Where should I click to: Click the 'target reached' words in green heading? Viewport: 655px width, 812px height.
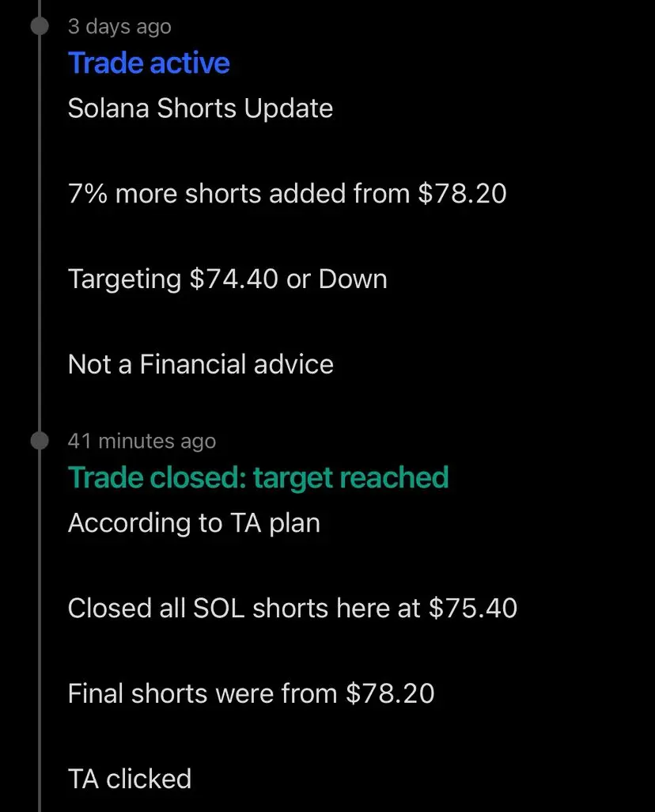tap(350, 477)
